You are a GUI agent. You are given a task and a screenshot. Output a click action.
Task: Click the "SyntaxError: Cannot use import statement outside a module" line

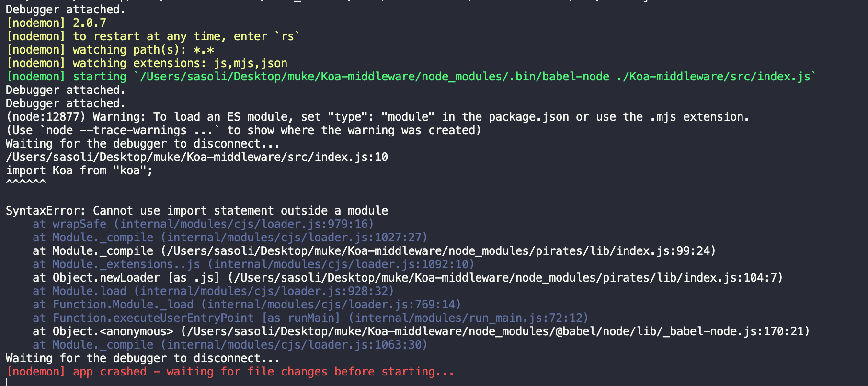coord(197,211)
